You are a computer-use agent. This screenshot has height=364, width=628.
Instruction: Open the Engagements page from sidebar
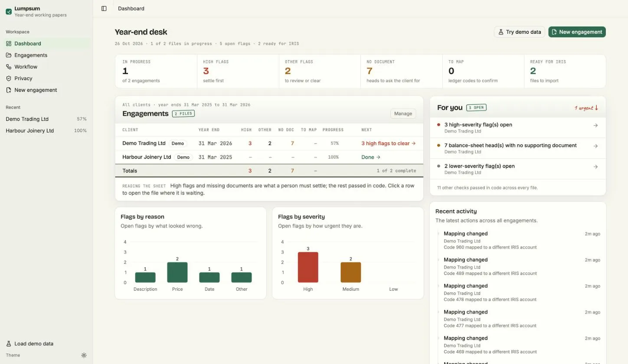[46, 55]
